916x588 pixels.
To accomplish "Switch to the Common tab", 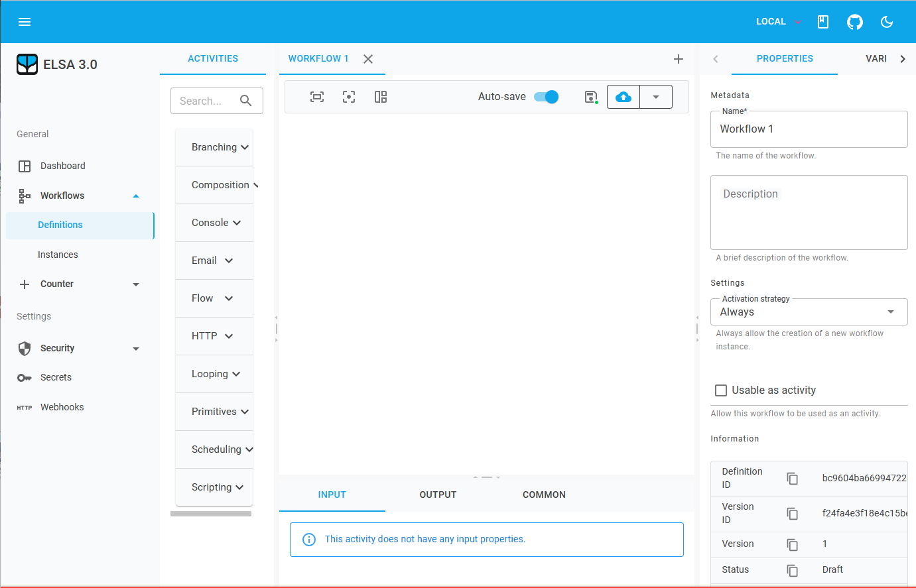I will click(x=544, y=495).
